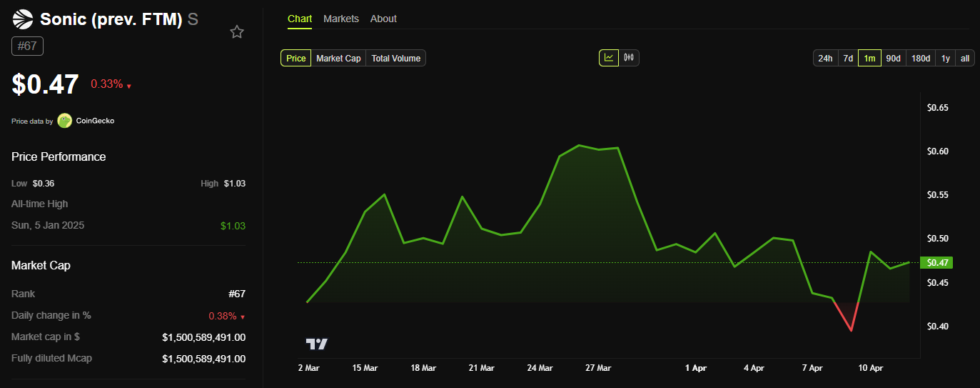
Task: Click the Sonic (prev. FTM) title
Action: pos(111,19)
